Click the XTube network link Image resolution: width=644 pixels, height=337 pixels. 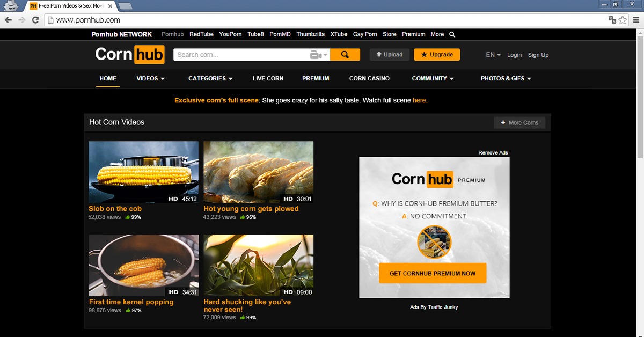[x=339, y=34]
